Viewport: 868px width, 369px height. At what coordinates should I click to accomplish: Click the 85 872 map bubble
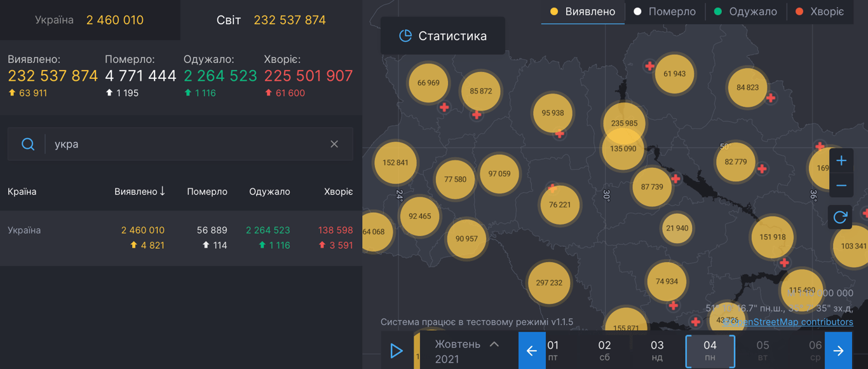pos(481,91)
